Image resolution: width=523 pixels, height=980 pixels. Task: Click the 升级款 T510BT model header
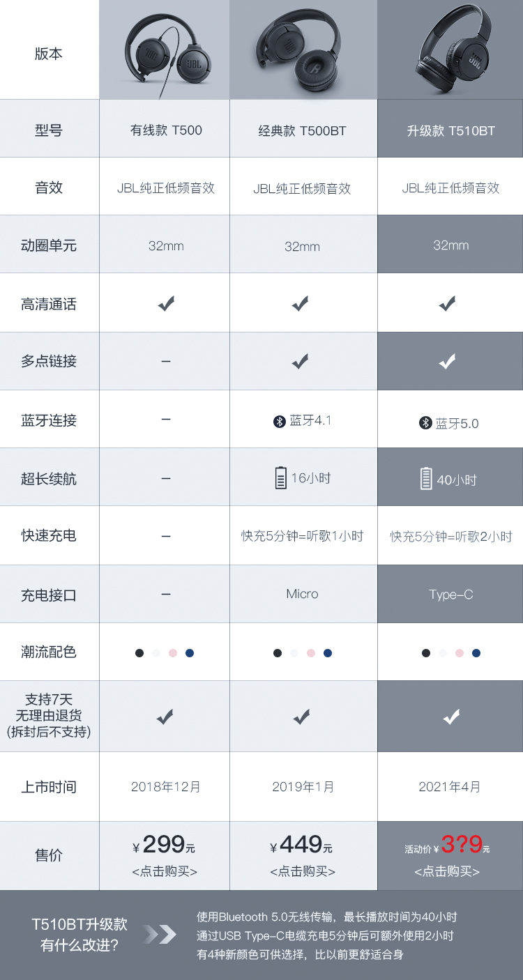click(x=451, y=130)
